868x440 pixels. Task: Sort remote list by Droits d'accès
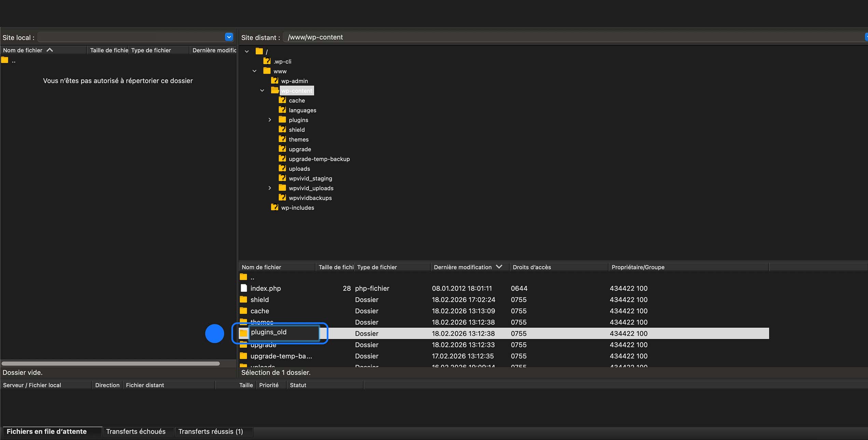pyautogui.click(x=532, y=267)
